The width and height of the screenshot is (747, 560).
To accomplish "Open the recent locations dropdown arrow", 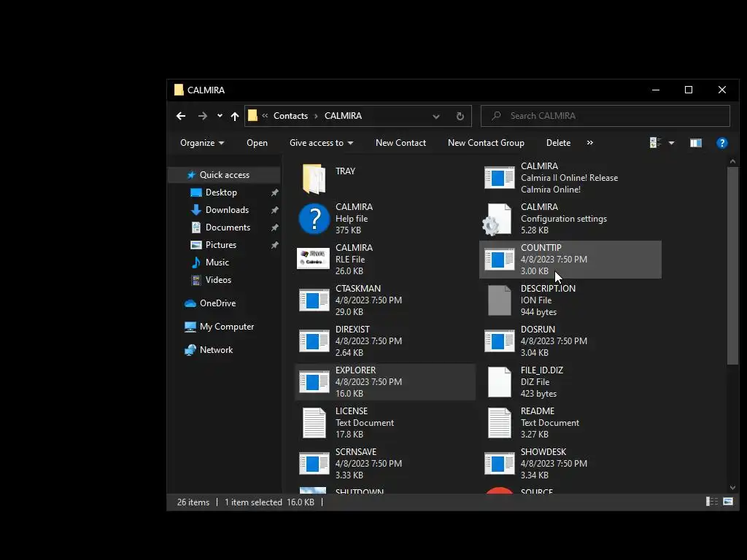I will (220, 116).
